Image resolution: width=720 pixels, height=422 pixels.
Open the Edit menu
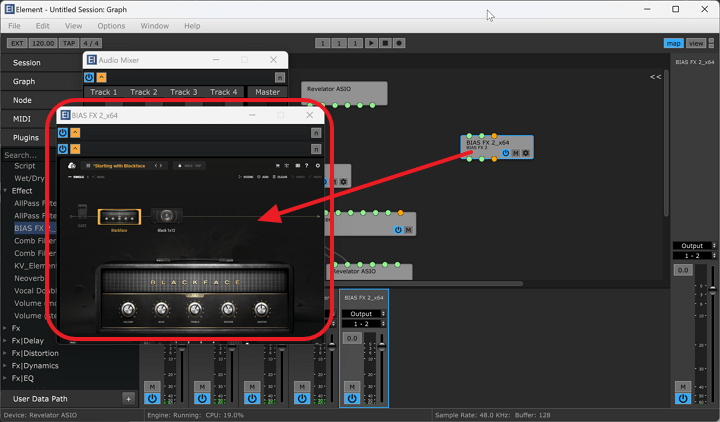click(x=43, y=26)
